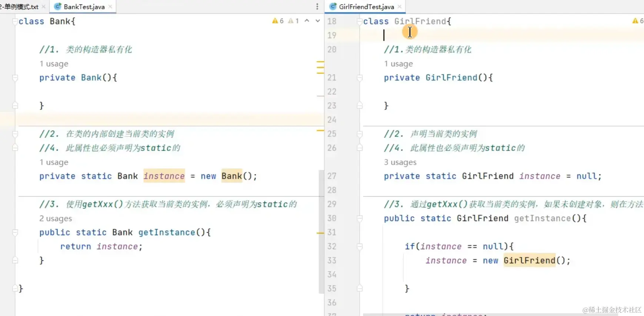Screen dimensions: 644x316
Task: Click '//2. 在类的内部创建当前类的实例' comment
Action: click(x=107, y=134)
